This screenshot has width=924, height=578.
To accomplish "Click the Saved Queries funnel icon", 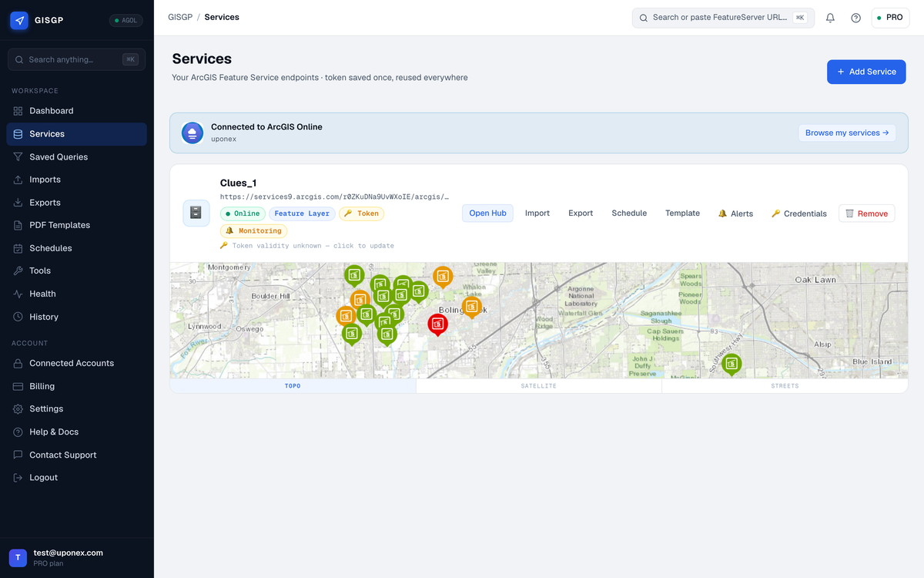I will (x=18, y=156).
